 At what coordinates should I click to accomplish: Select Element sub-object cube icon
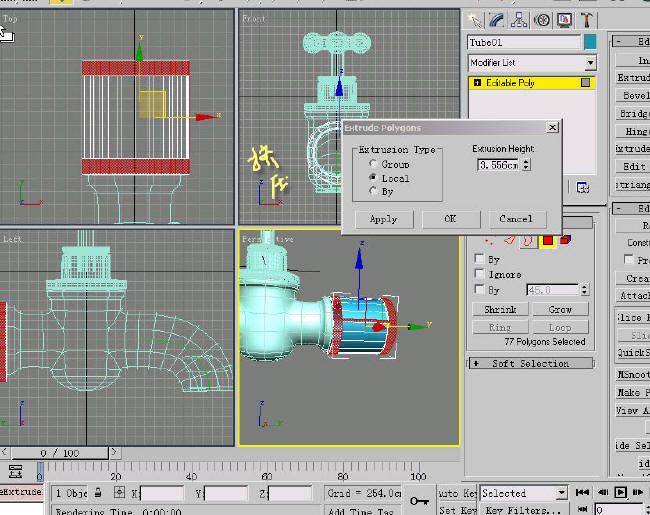[565, 240]
